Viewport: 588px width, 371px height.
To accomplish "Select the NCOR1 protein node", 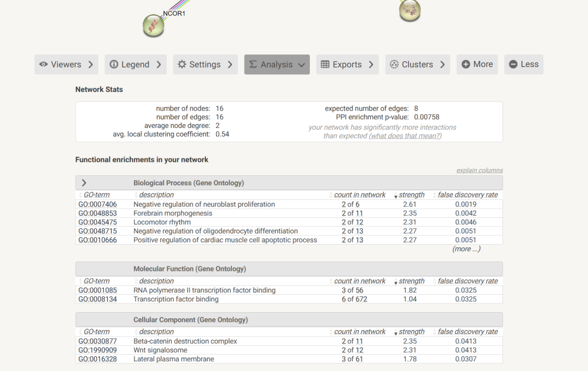I will point(154,26).
